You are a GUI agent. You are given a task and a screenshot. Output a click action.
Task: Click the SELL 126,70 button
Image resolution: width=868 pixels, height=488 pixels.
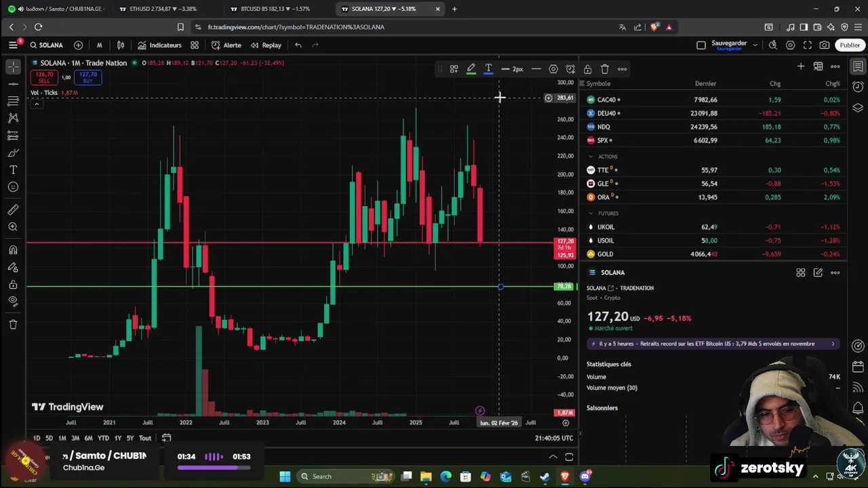pos(44,77)
